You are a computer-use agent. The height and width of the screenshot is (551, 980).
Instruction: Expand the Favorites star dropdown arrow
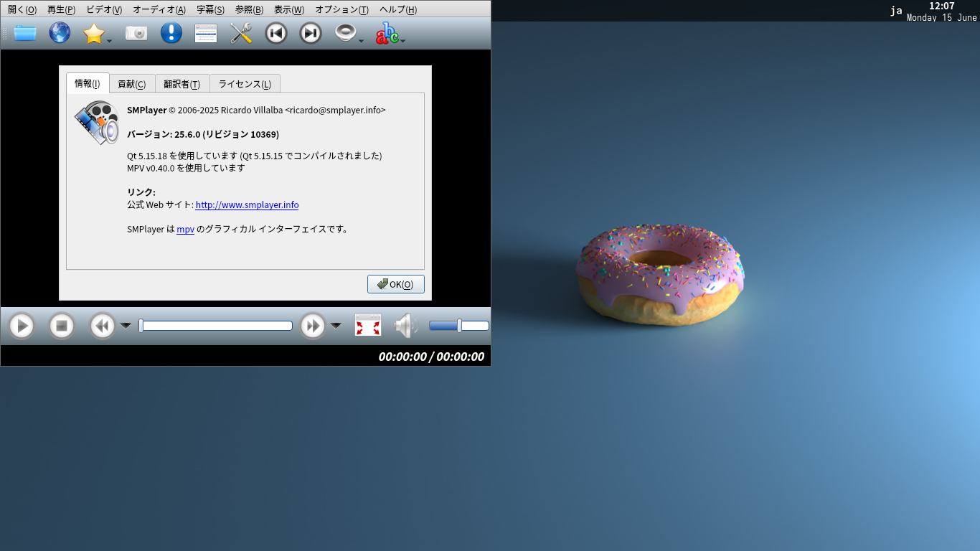click(x=109, y=41)
